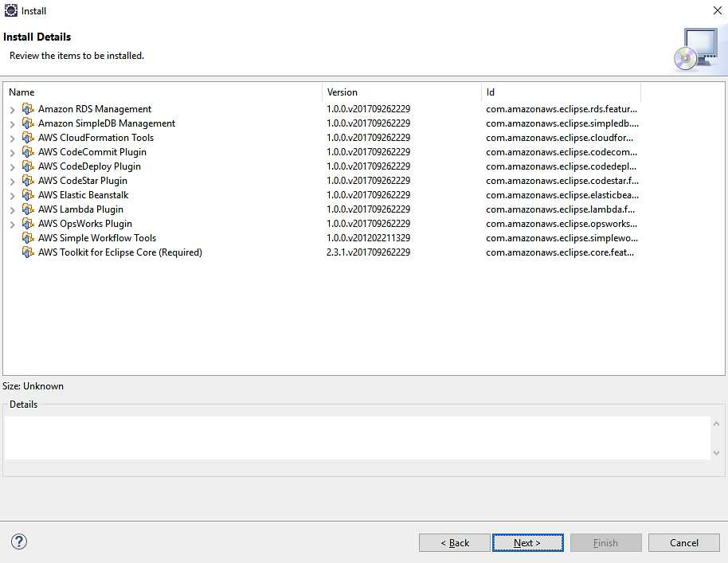
Task: Expand the Amazon RDS Management item
Action: coord(13,110)
